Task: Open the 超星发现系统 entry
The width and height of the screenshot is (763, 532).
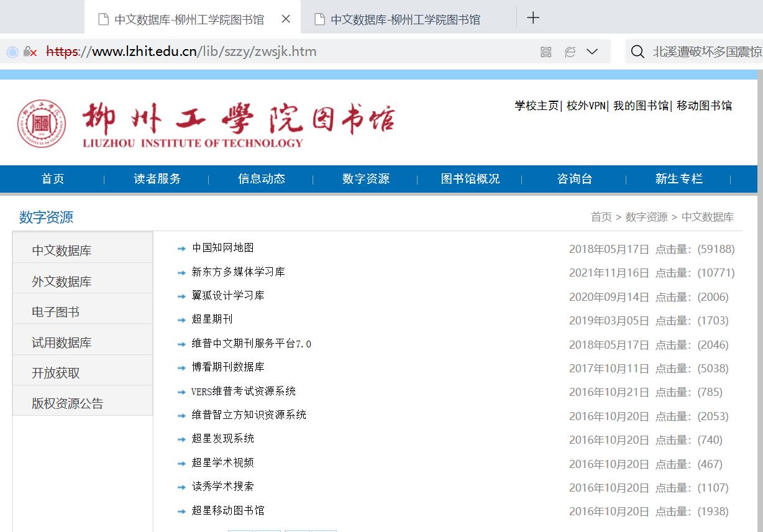Action: 223,438
